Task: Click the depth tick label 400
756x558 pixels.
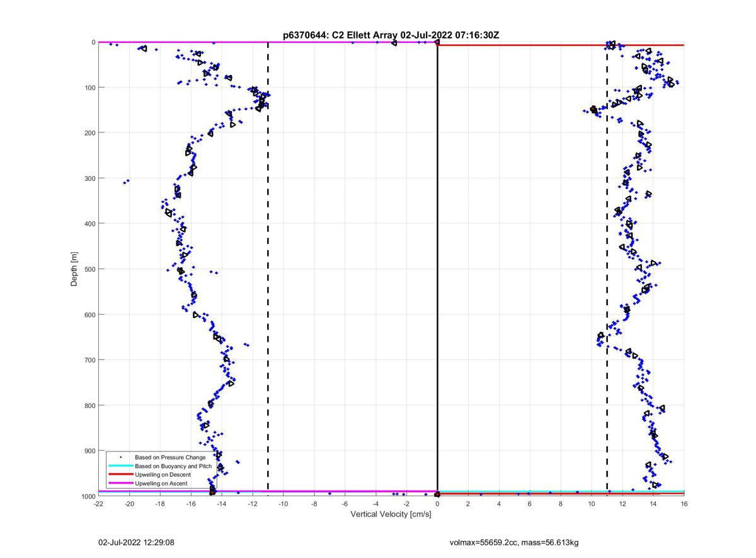Action: click(x=89, y=224)
